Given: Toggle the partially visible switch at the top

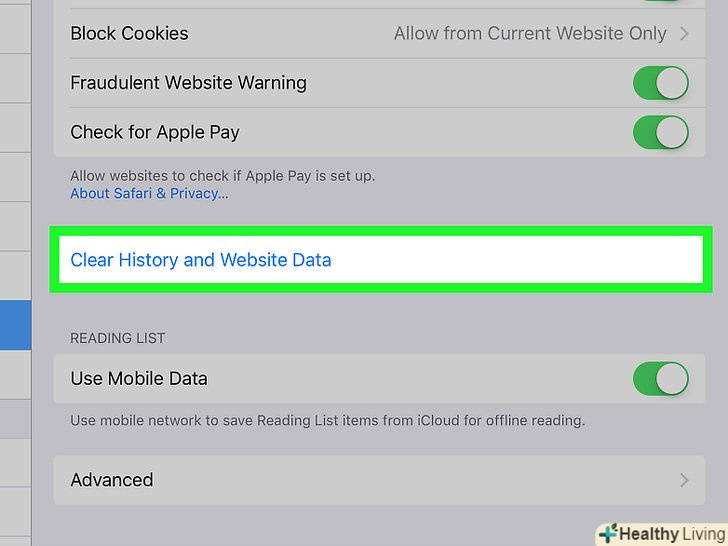Looking at the screenshot, I should coord(660,3).
